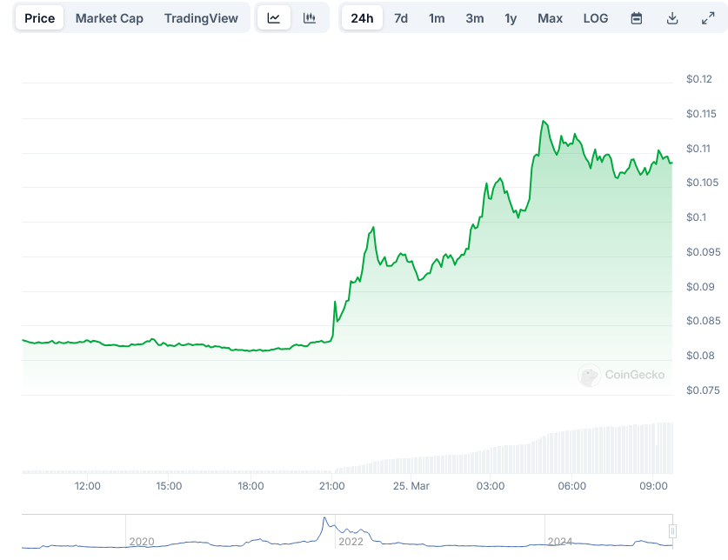Screen dimensions: 728x560
Task: Open the TradingView tab
Action: (x=201, y=18)
